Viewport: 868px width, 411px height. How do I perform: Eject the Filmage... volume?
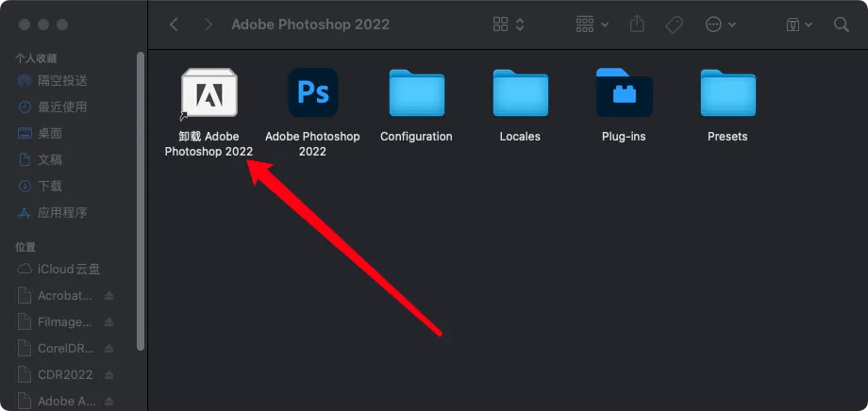coord(109,322)
